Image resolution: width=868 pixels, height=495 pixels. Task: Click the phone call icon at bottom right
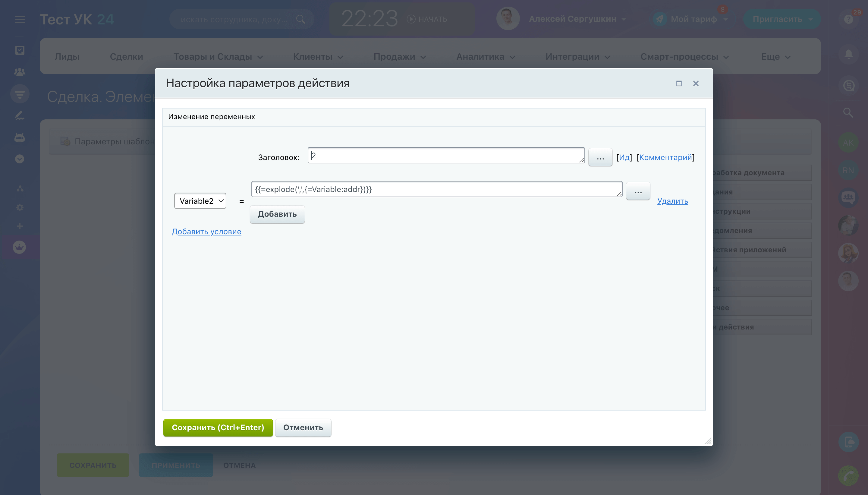[849, 475]
